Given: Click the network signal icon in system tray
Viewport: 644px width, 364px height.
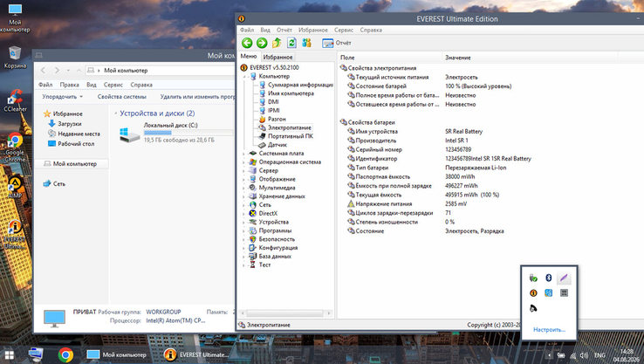Looking at the screenshot, I should coord(573,355).
